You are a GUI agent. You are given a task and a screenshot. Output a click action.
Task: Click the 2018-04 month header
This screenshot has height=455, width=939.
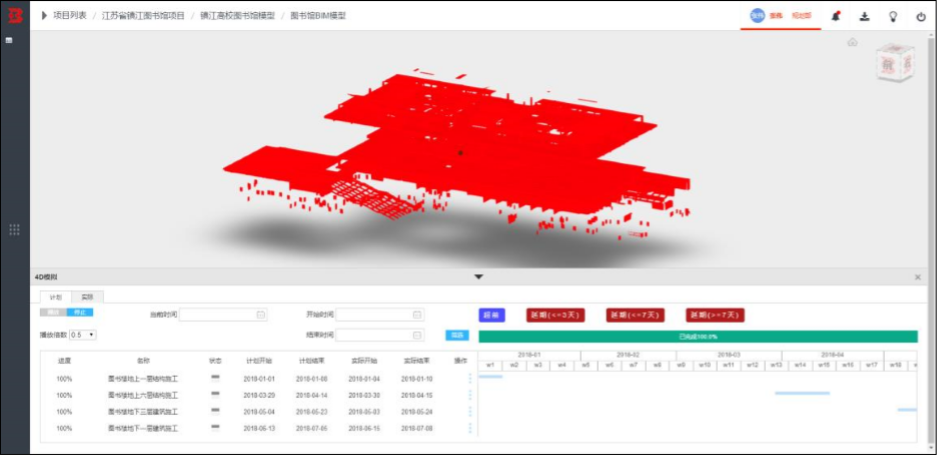(x=832, y=355)
